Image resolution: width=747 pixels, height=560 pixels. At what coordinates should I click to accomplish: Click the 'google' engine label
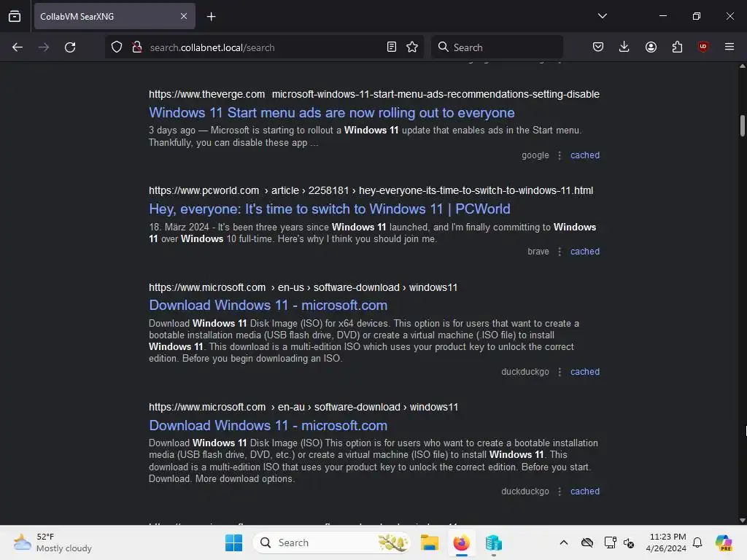click(x=535, y=155)
